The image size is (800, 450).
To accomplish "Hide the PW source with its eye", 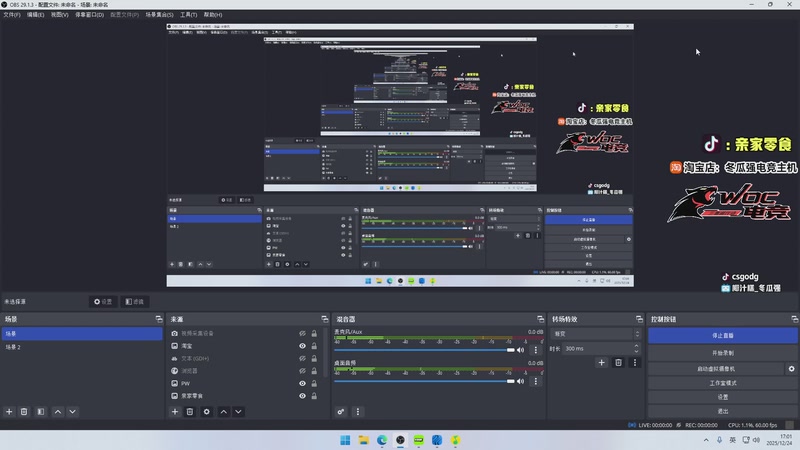I will [x=303, y=383].
